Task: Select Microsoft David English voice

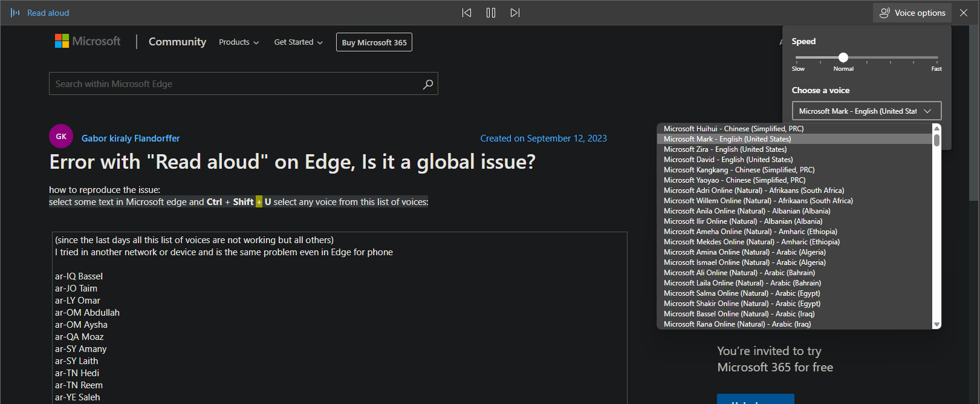Action: click(796, 160)
